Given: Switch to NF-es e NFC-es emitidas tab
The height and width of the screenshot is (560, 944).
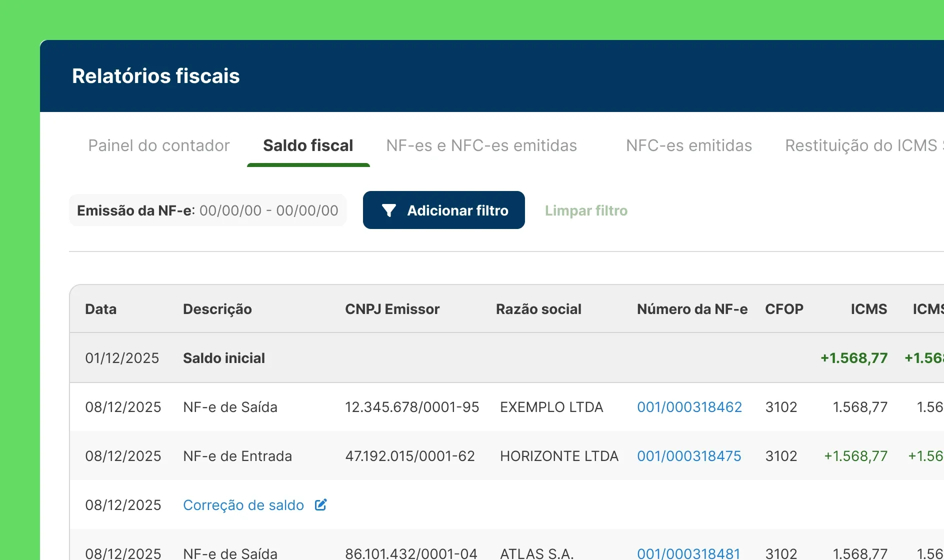Looking at the screenshot, I should (481, 145).
